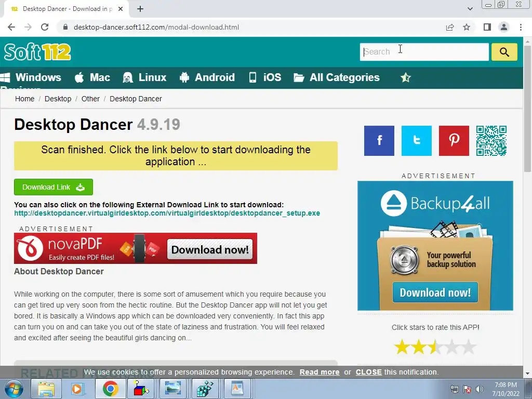Rate the app five stars
The width and height of the screenshot is (532, 399).
click(x=469, y=347)
